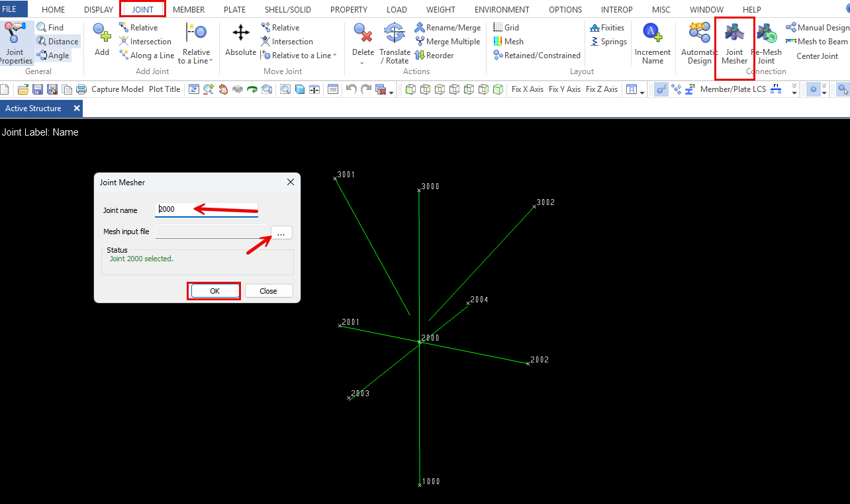This screenshot has height=504, width=850.
Task: Select Mesh layout option
Action: pyautogui.click(x=508, y=42)
